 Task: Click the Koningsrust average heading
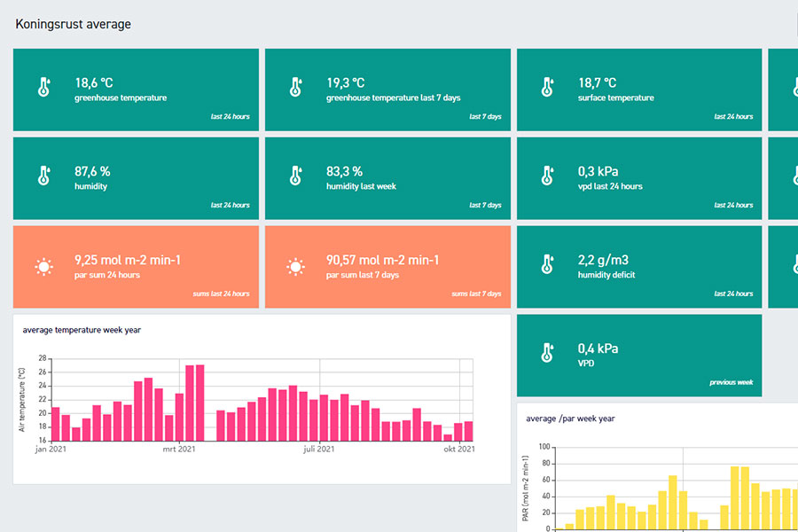73,24
